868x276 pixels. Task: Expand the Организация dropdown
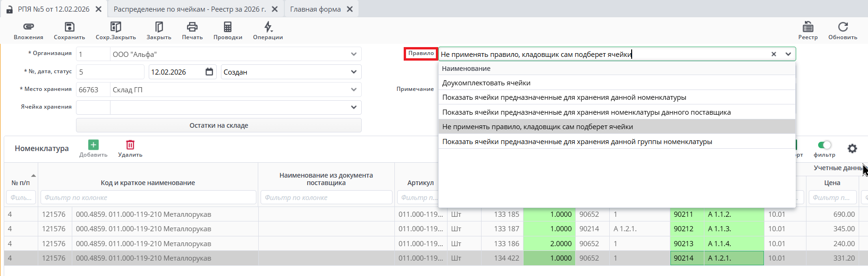click(354, 54)
